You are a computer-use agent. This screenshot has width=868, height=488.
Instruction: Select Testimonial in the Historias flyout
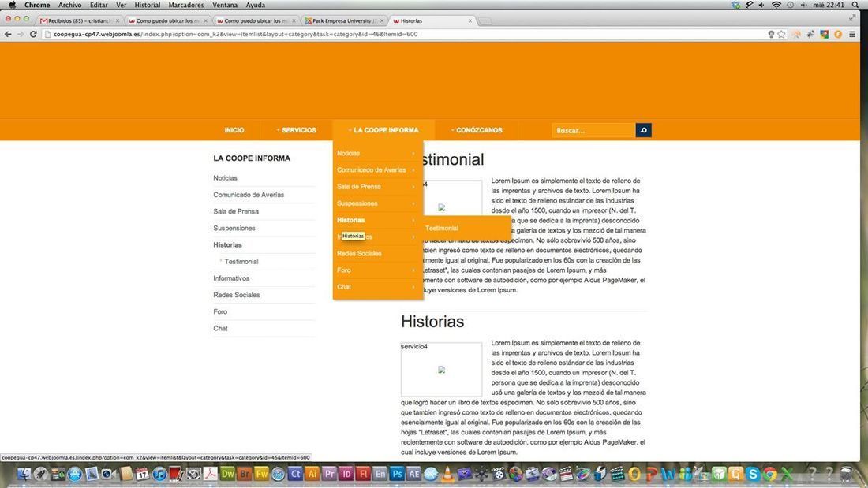pos(442,229)
